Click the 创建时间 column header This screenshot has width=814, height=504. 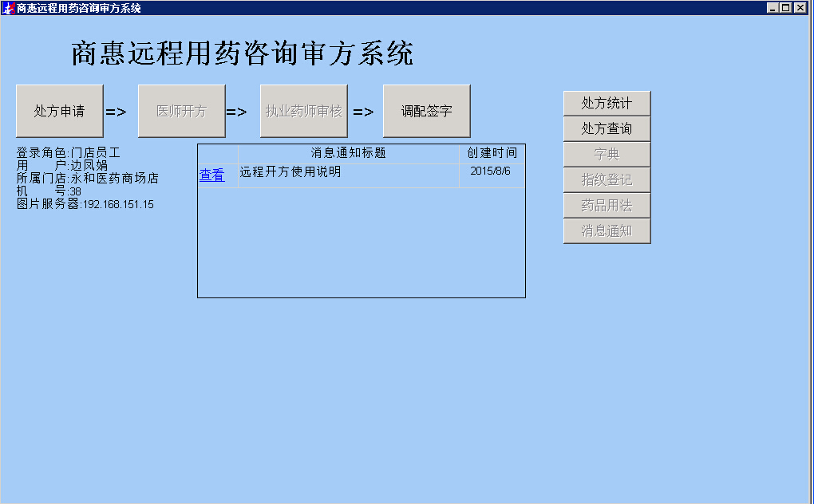pyautogui.click(x=492, y=153)
